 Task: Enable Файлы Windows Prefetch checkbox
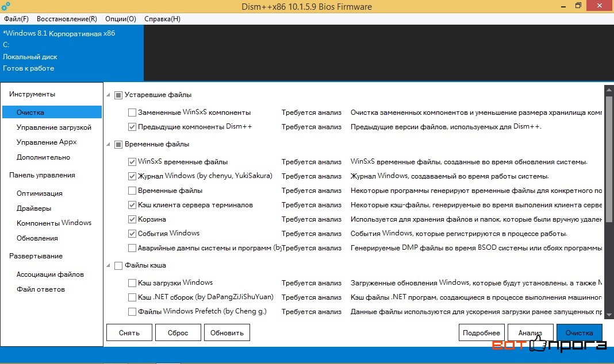(132, 312)
